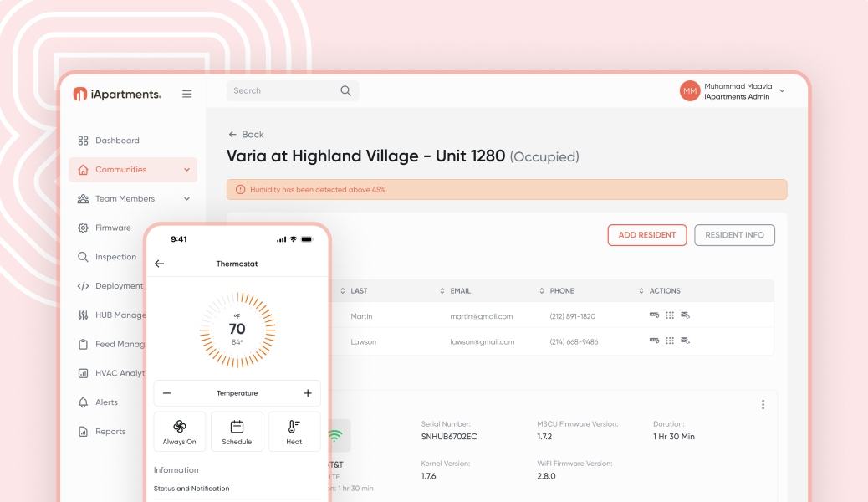
Task: Click the green WiFi icon on hub card
Action: tap(335, 436)
